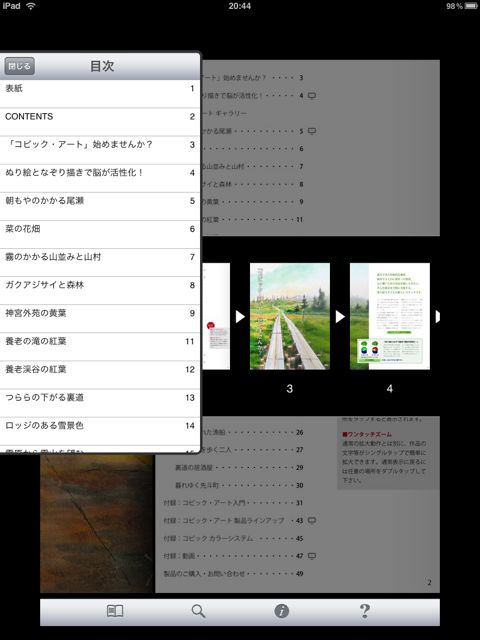Select CONTENTS entry on page 2
The image size is (480, 640).
(100, 122)
